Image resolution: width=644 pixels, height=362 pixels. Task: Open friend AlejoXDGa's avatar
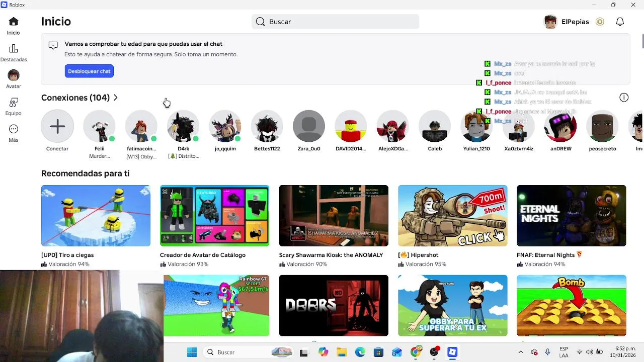click(393, 126)
